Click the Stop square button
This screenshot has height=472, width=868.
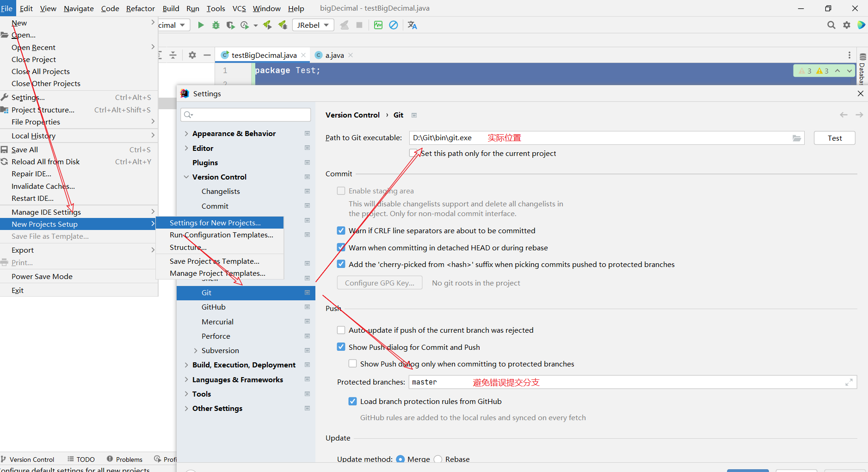tap(359, 25)
